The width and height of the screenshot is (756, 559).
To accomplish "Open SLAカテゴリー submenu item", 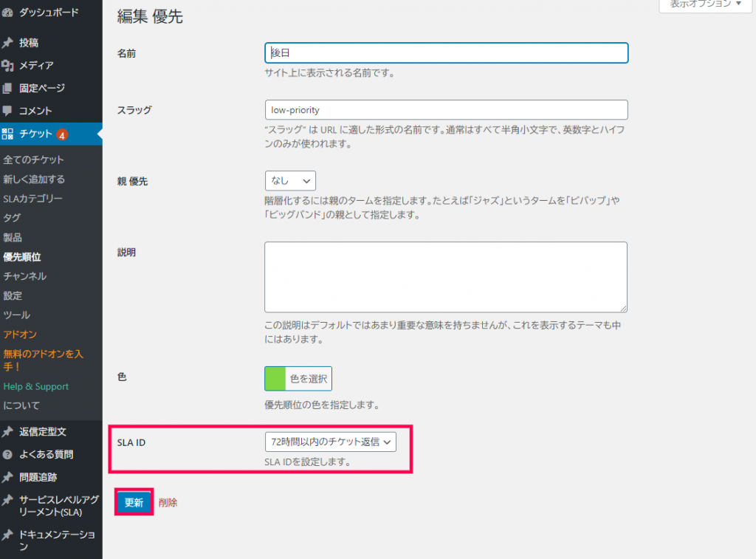I will (x=32, y=199).
